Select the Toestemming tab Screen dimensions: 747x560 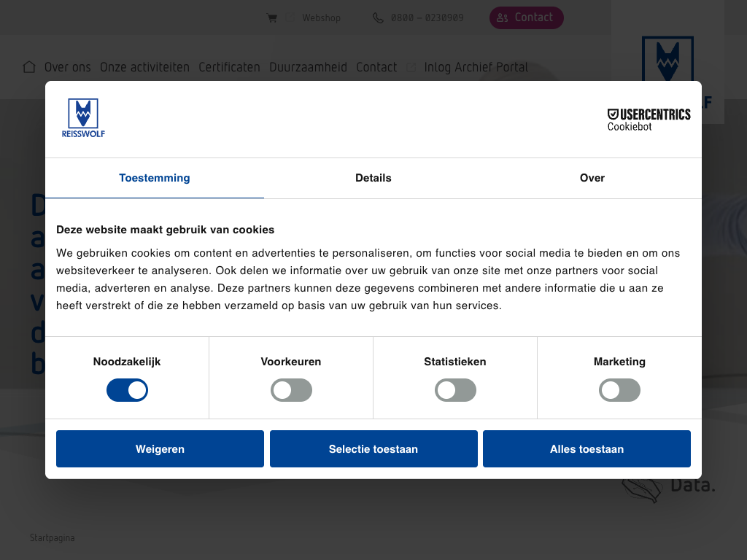(x=155, y=178)
